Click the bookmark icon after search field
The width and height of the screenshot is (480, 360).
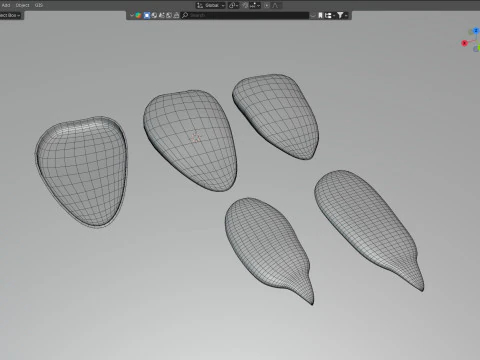coord(320,15)
